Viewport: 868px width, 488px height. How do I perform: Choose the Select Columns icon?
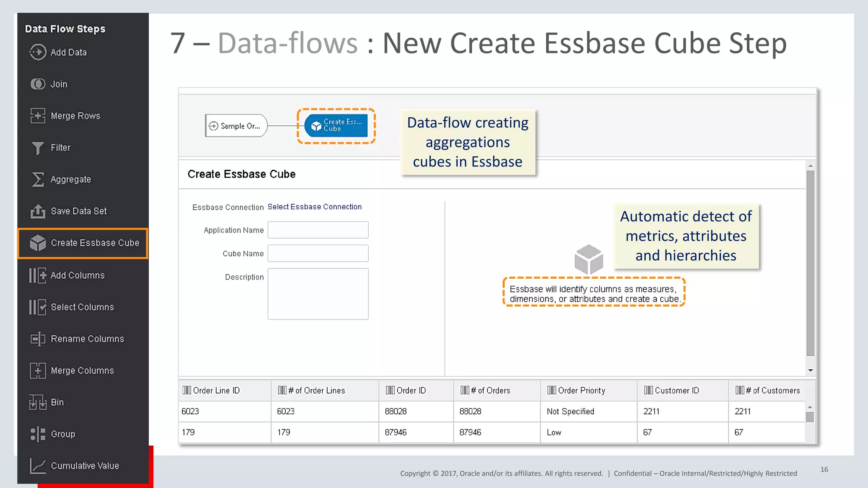coord(38,307)
